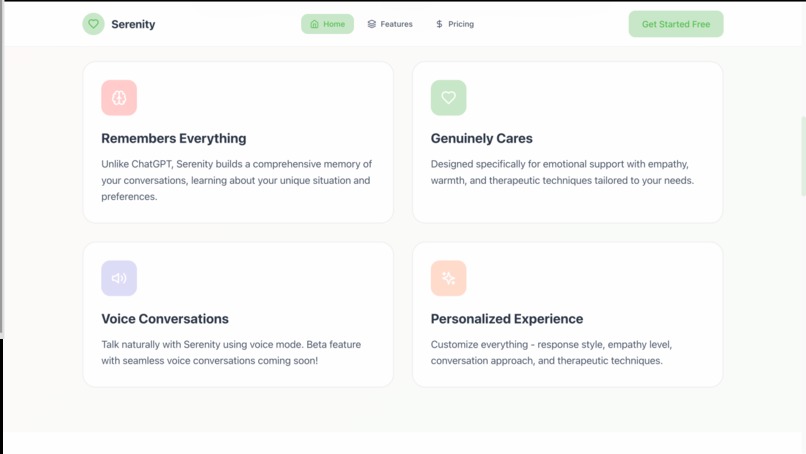
Task: Open the Pricing nav item
Action: coord(455,24)
